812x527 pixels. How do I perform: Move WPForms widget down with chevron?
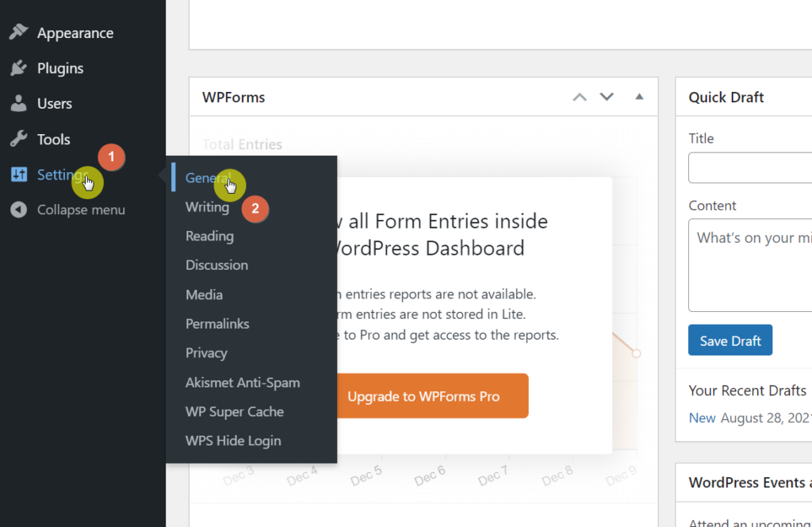[x=607, y=97]
